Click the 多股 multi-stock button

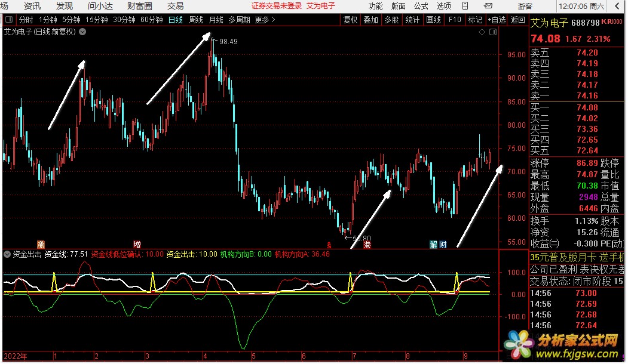pos(392,20)
